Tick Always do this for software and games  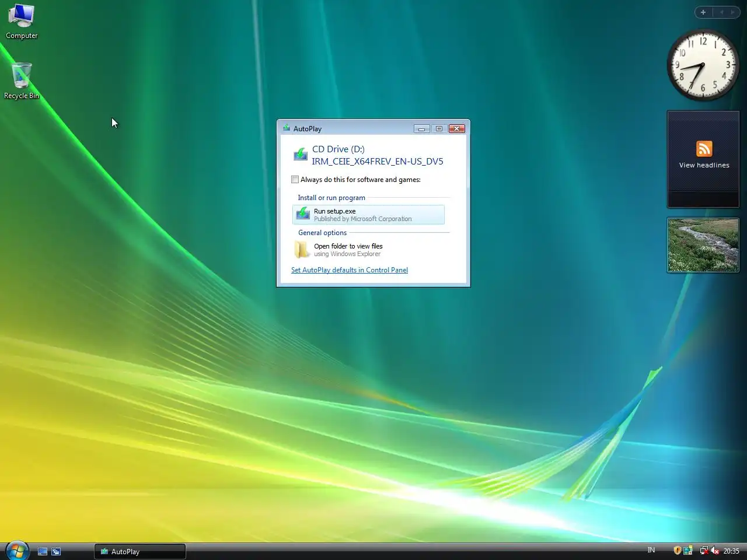click(x=295, y=180)
